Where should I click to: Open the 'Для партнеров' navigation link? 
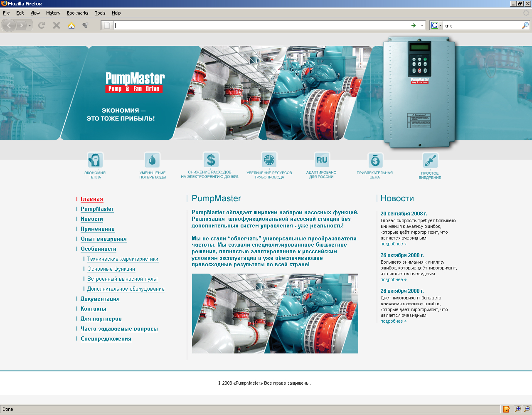[101, 319]
